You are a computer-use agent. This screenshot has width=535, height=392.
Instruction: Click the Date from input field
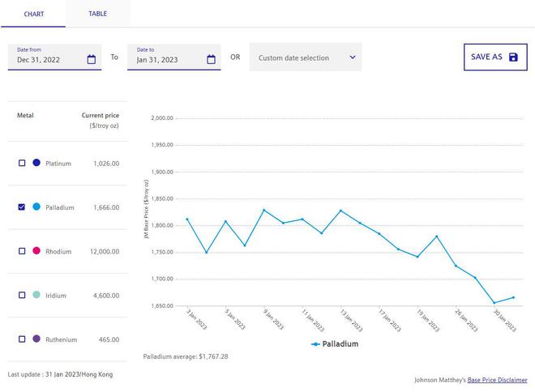(49, 59)
